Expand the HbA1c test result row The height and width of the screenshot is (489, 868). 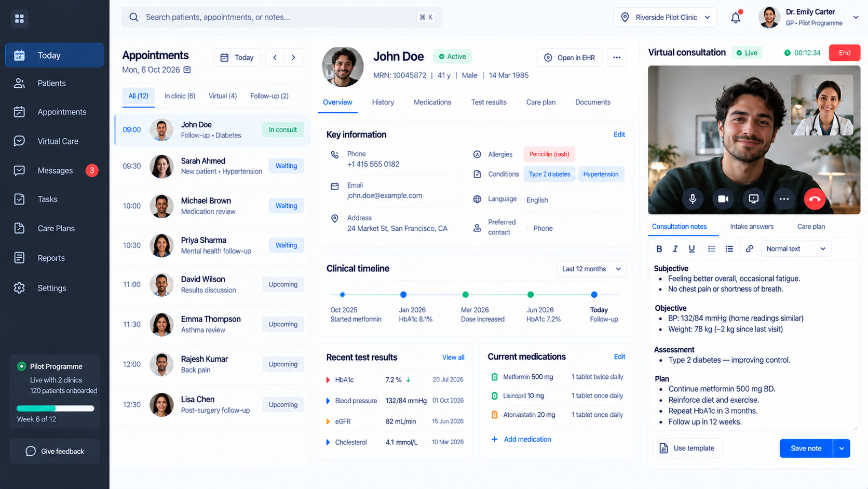point(328,380)
